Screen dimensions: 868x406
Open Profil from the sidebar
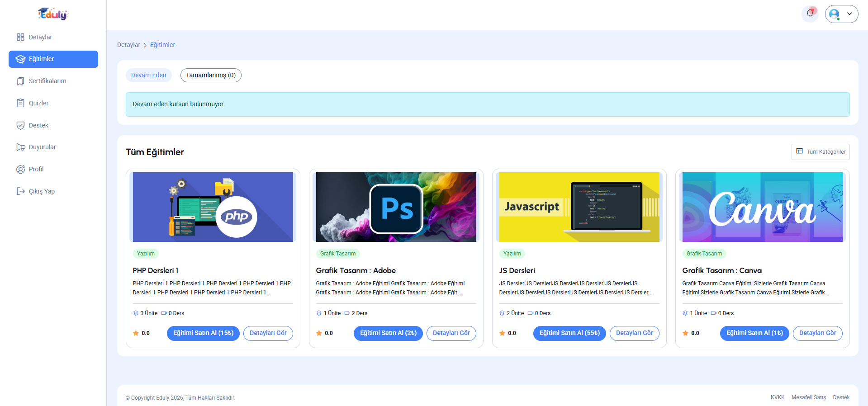click(53, 169)
